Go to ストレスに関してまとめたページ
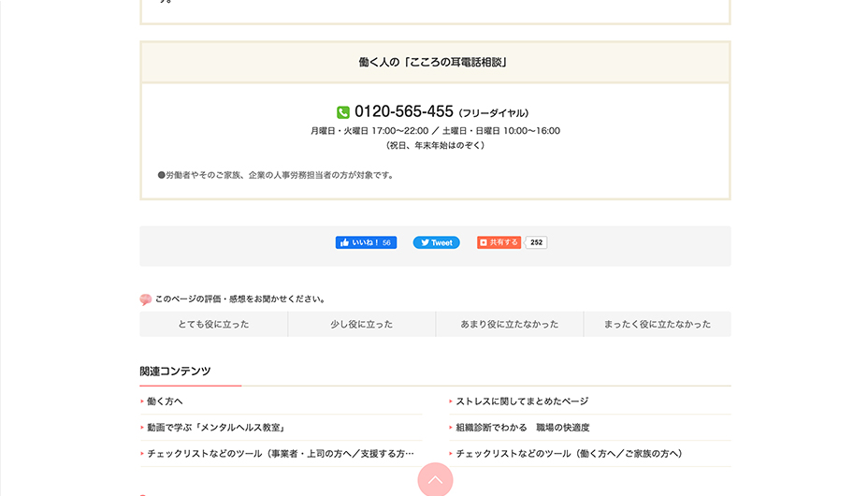 tap(522, 401)
